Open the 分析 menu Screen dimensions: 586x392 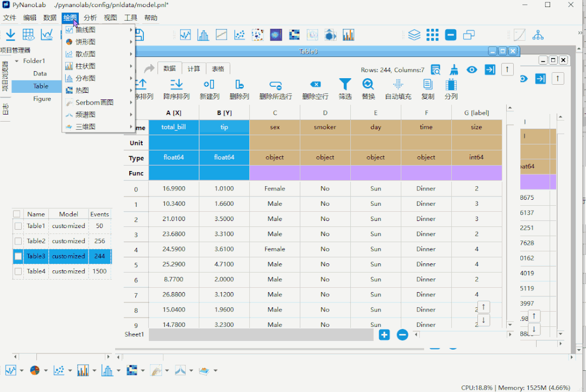pos(90,17)
